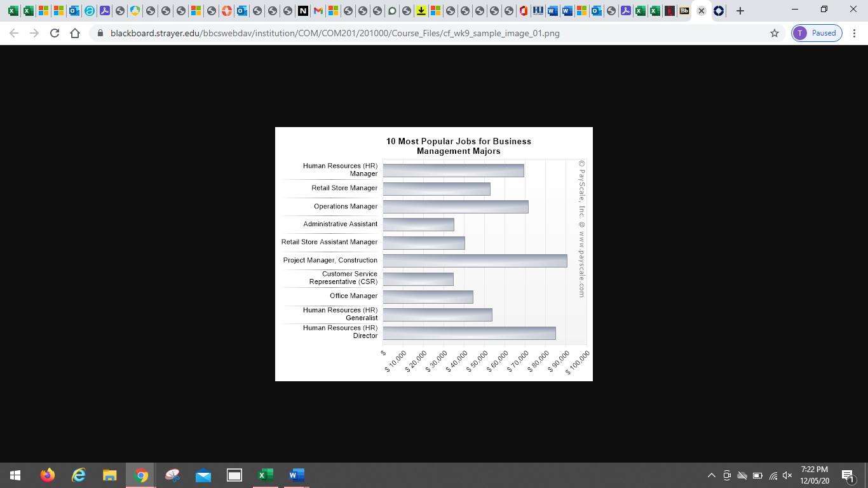Switch to the Gmail tab

tap(318, 11)
